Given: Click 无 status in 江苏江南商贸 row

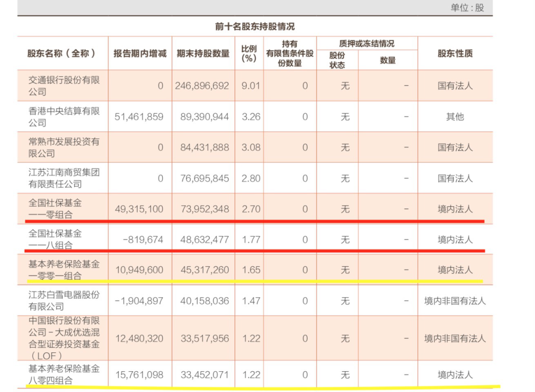Looking at the screenshot, I should tap(345, 178).
